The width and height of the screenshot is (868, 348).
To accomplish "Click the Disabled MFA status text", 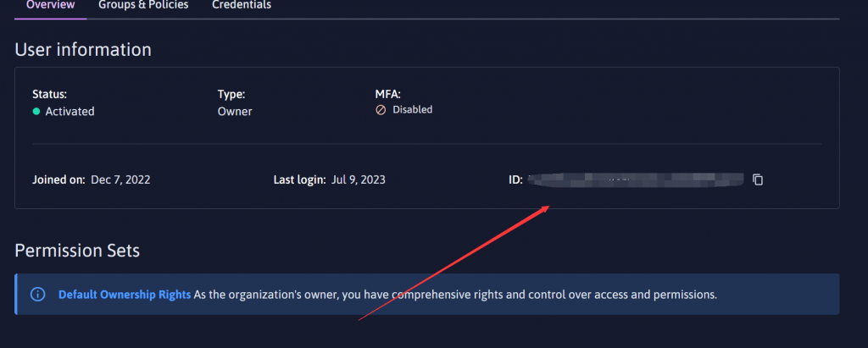I will coord(413,109).
